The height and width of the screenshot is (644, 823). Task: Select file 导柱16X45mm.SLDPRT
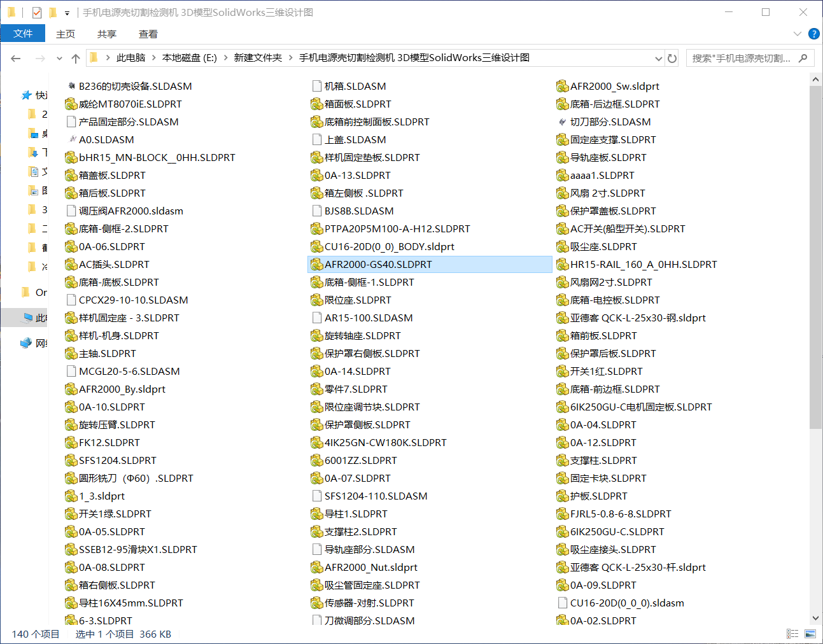coord(124,603)
